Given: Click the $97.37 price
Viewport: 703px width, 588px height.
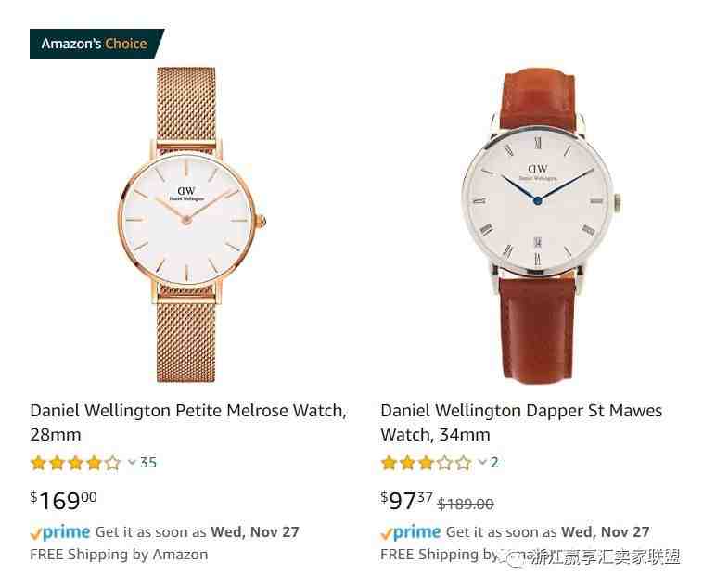Looking at the screenshot, I should [x=406, y=500].
